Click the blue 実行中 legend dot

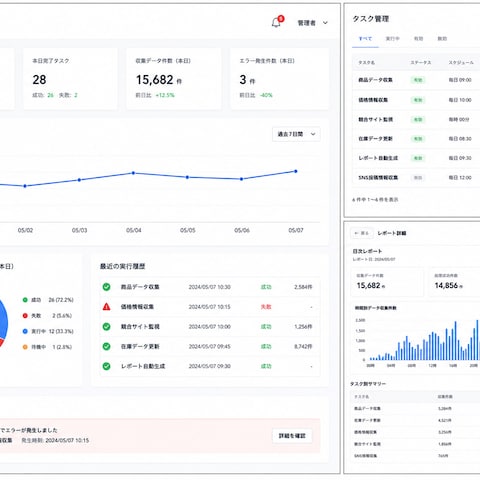point(25,331)
